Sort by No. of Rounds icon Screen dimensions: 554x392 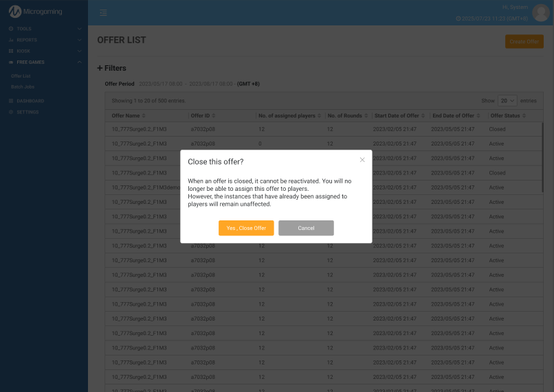(366, 116)
